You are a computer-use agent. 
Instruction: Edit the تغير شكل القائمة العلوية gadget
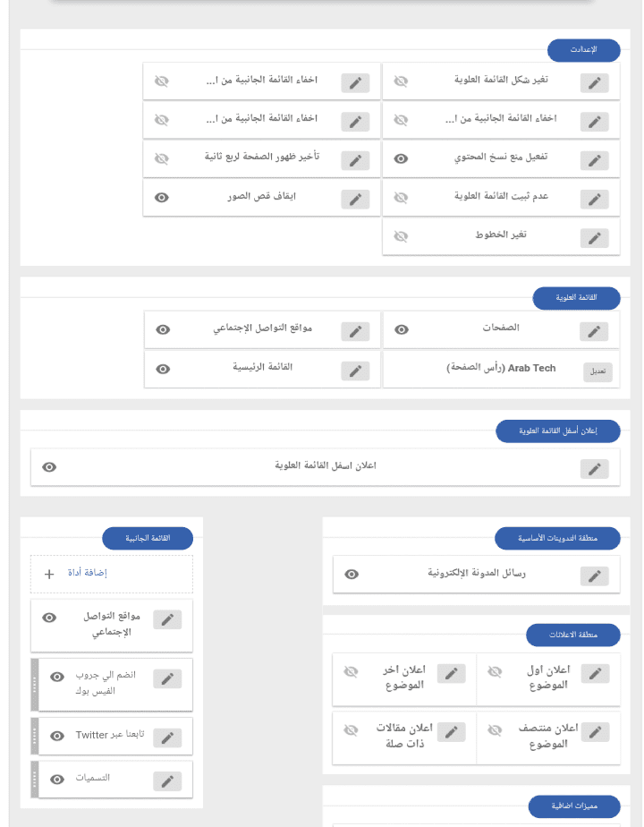point(594,83)
